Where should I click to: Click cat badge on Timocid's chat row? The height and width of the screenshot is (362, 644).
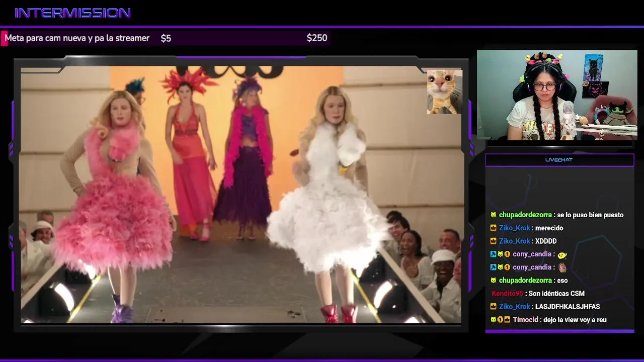(x=494, y=320)
